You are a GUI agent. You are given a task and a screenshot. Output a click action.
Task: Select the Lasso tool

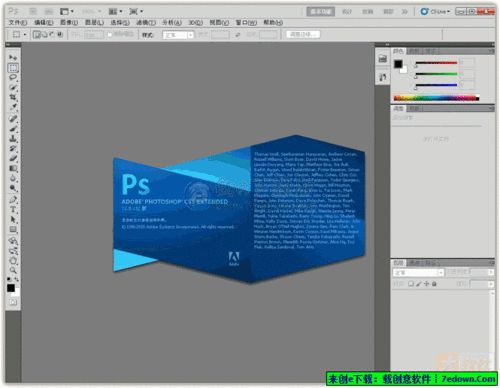pos(13,77)
